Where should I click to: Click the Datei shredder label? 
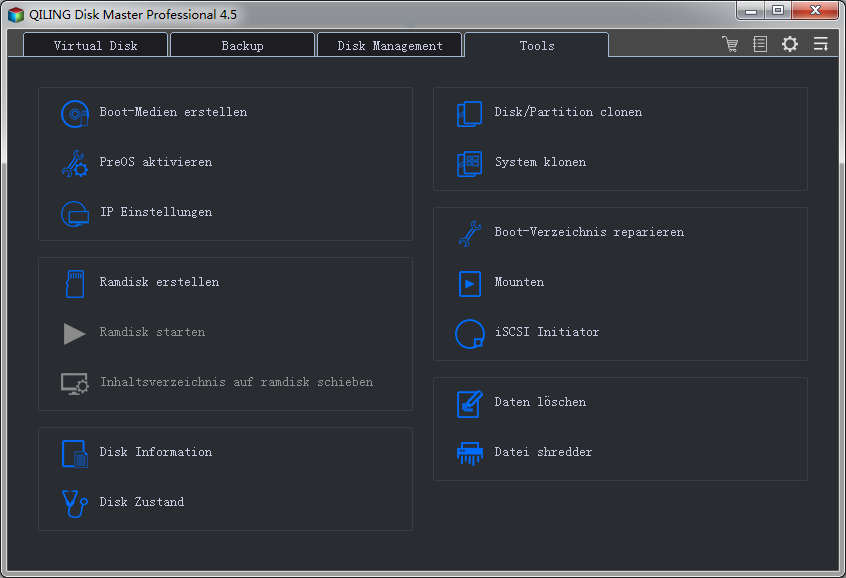coord(543,452)
